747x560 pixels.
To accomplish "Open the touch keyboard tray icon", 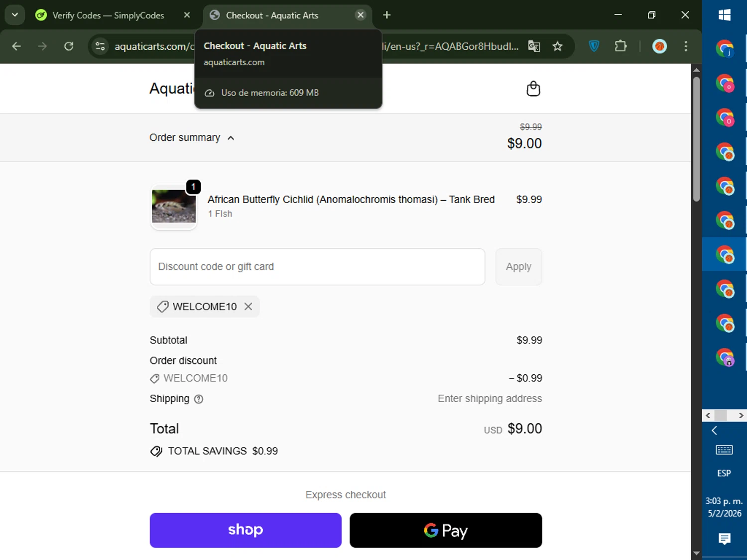I will pos(724,450).
